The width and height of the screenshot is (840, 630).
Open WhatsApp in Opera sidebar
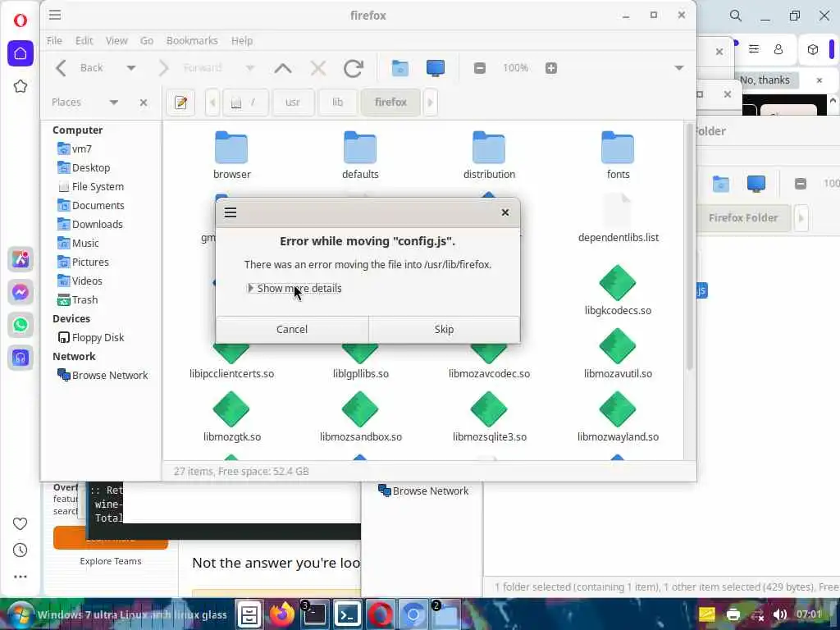click(21, 325)
